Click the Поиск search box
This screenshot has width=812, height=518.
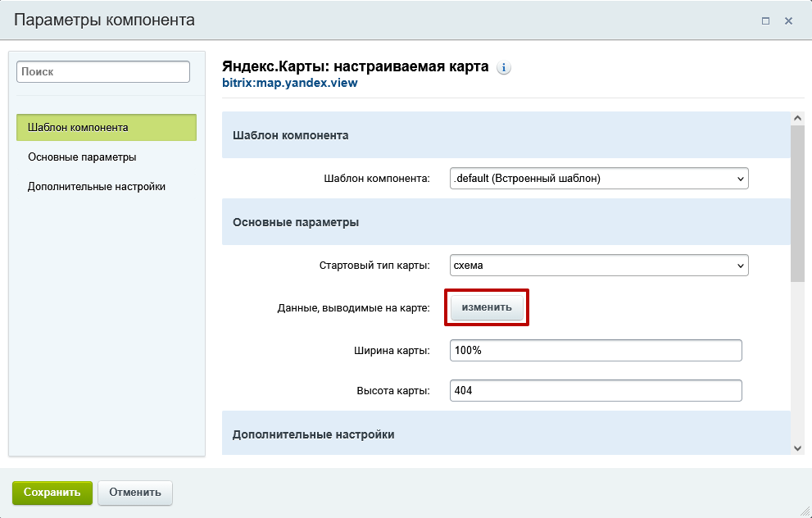[102, 71]
